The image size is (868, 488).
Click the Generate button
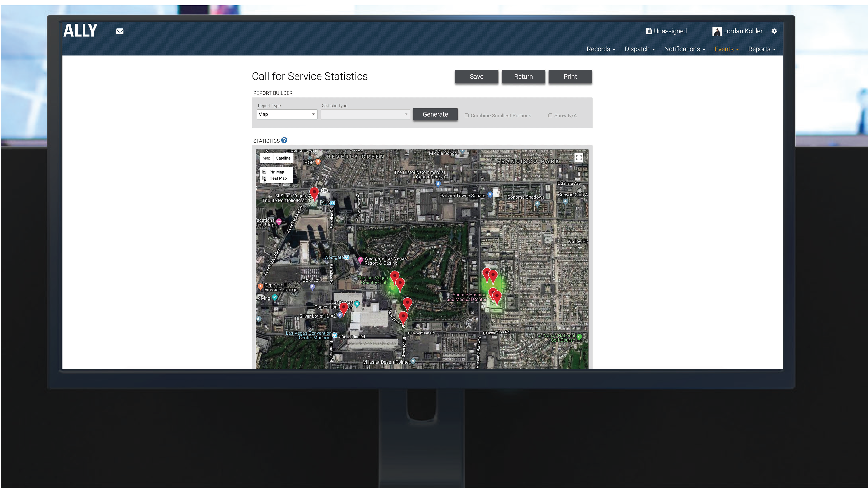pyautogui.click(x=435, y=114)
